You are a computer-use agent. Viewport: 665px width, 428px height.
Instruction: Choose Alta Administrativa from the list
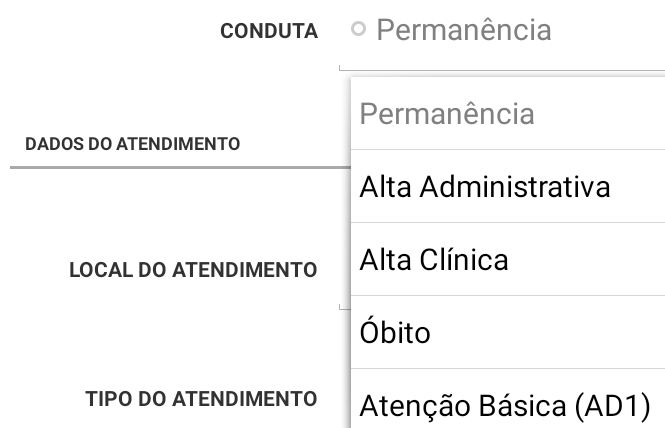point(508,186)
